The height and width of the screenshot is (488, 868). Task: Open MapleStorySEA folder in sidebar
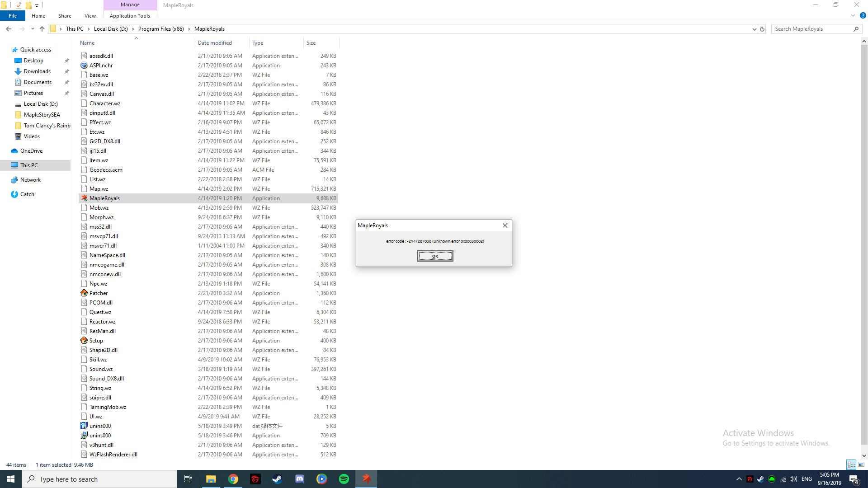42,115
